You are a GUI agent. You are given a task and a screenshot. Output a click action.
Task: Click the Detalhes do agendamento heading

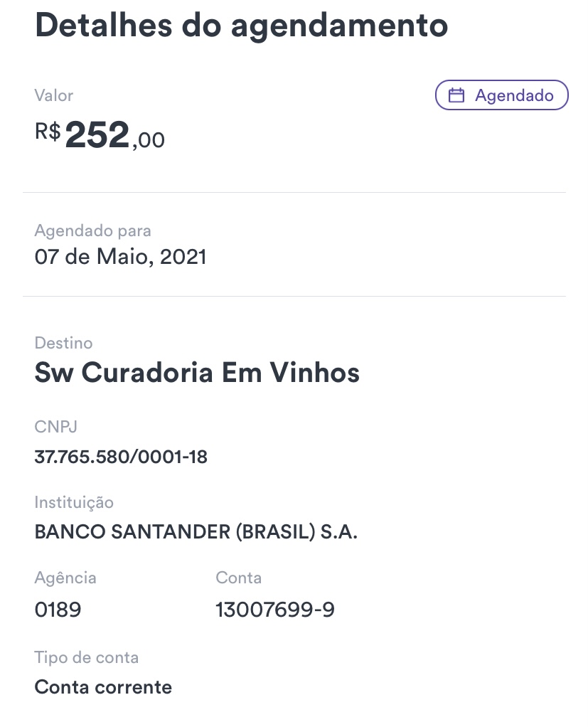point(241,26)
